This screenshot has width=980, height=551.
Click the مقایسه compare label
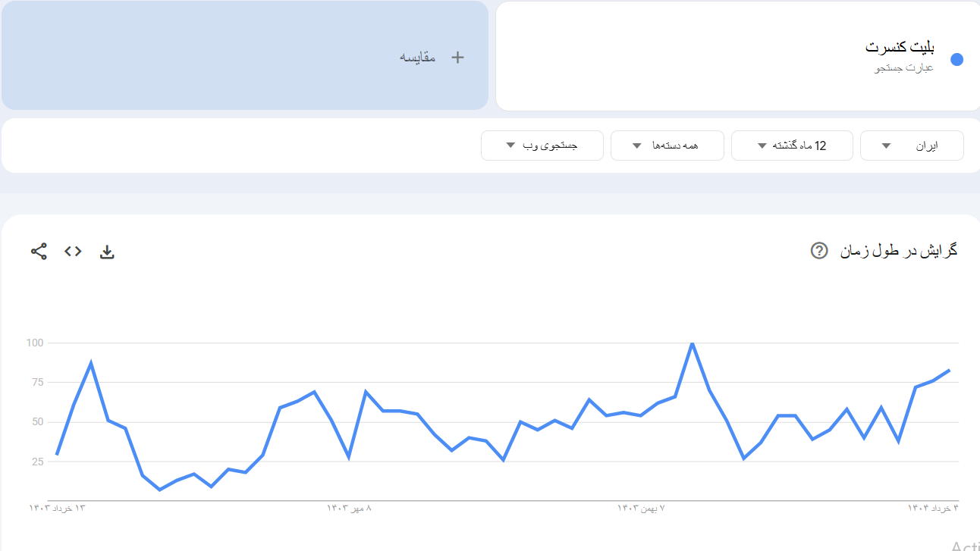(x=418, y=58)
